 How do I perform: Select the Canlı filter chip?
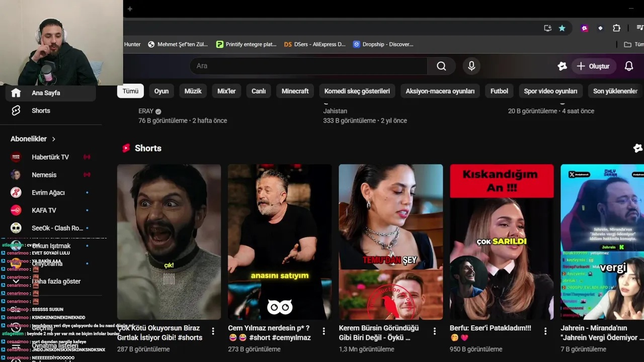(x=259, y=91)
